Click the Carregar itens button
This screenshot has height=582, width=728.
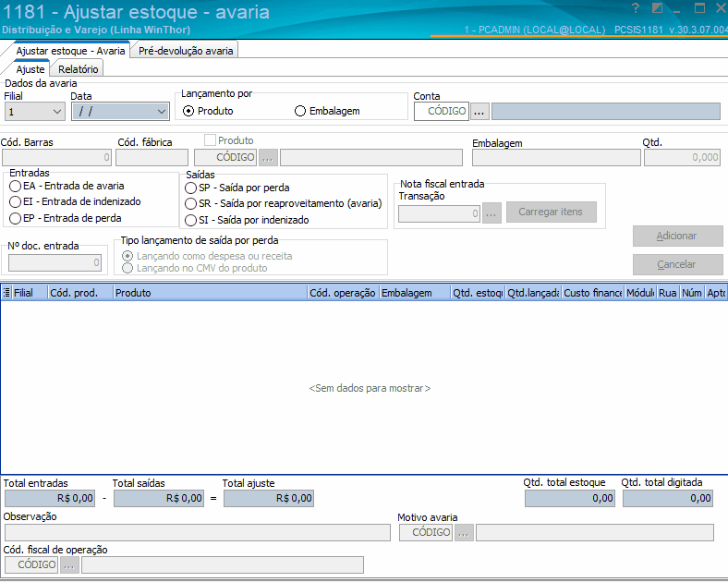coord(552,212)
